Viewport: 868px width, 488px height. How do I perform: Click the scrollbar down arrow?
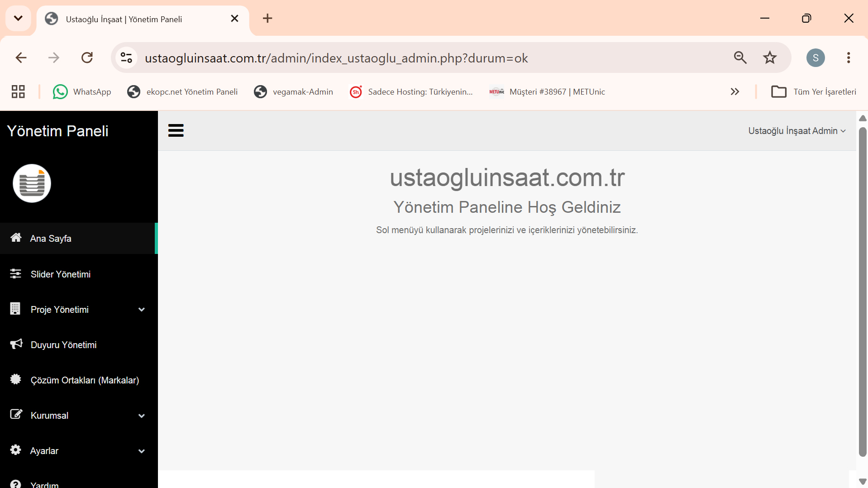point(863,482)
